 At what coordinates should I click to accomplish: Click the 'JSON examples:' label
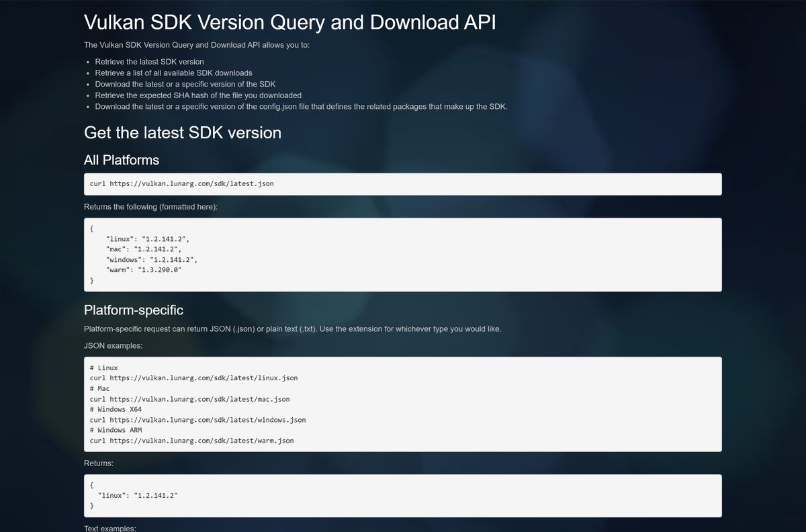point(114,345)
